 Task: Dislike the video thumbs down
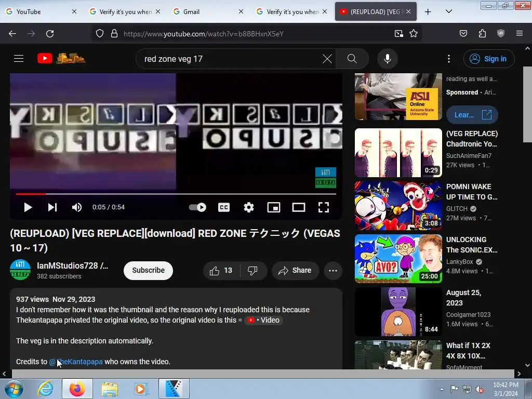pyautogui.click(x=253, y=270)
